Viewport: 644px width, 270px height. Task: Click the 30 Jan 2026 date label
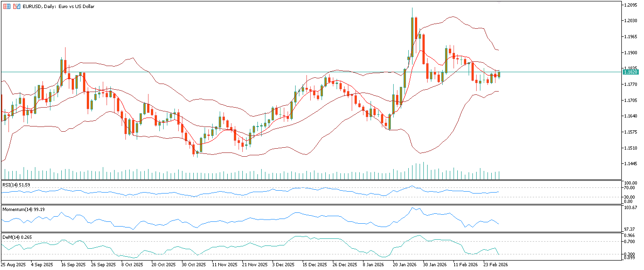(x=435, y=265)
